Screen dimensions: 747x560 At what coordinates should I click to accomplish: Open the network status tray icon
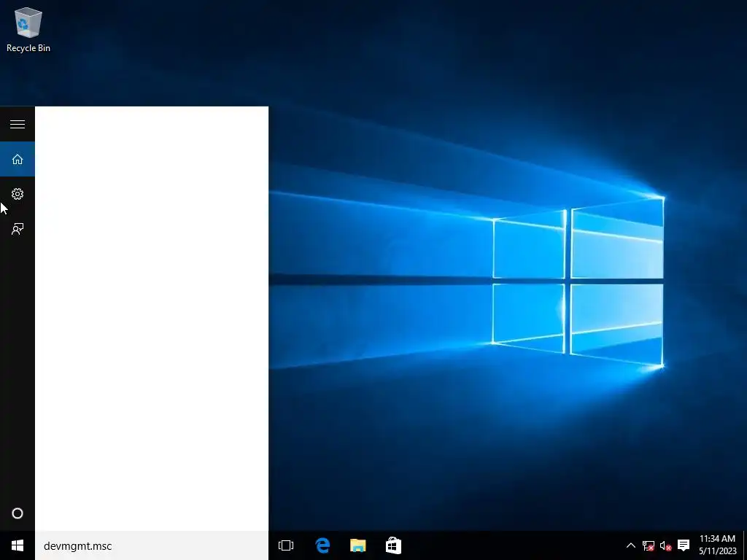[x=649, y=545]
